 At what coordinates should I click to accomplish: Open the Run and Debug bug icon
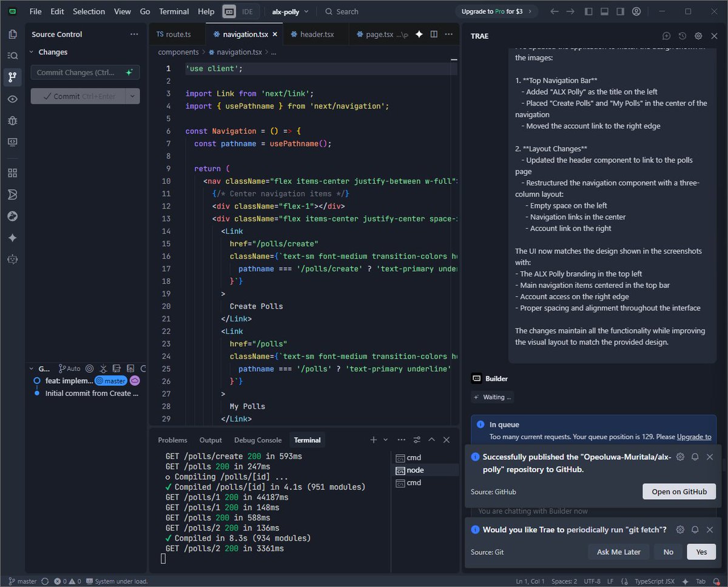(x=12, y=120)
